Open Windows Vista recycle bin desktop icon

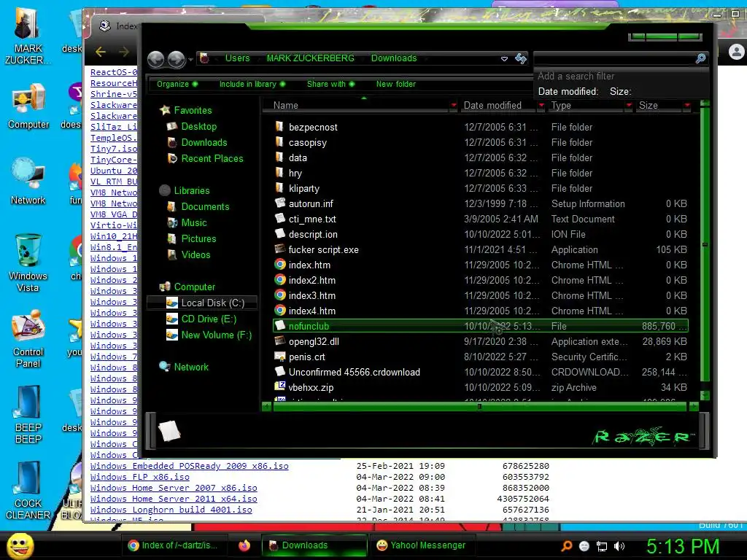click(x=28, y=262)
